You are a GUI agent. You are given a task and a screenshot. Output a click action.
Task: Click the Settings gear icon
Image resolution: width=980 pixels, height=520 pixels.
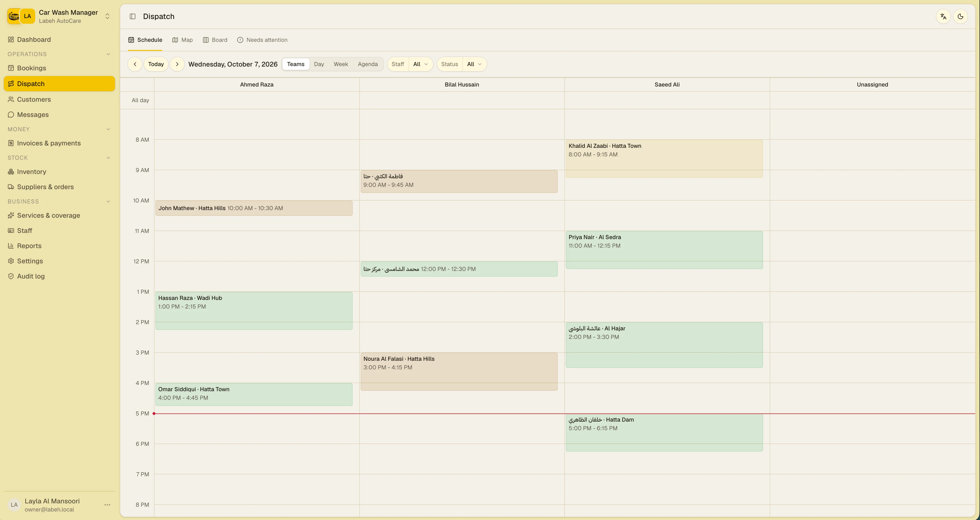pos(11,261)
